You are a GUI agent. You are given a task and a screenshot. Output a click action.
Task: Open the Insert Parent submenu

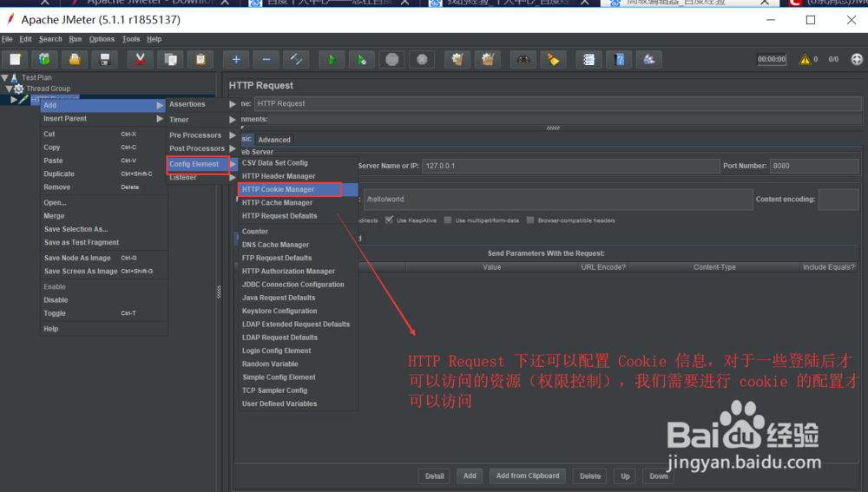[103, 118]
